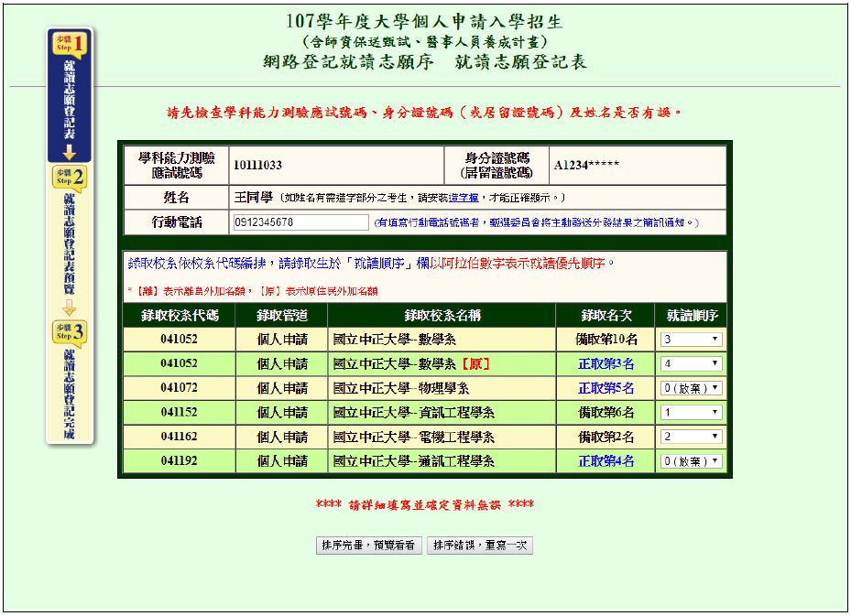Screen dimensions: 851x616
Task: Click the 排序完畢，預覽看看 button
Action: click(368, 546)
